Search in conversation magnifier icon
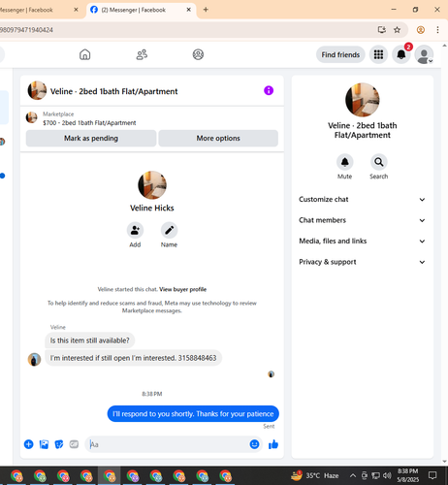The height and width of the screenshot is (485, 448). (378, 162)
